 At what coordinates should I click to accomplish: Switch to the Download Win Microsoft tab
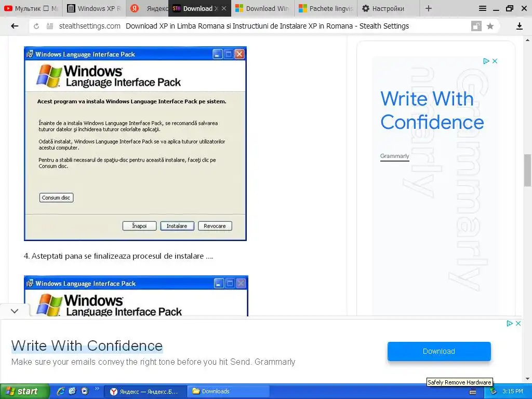pos(262,8)
